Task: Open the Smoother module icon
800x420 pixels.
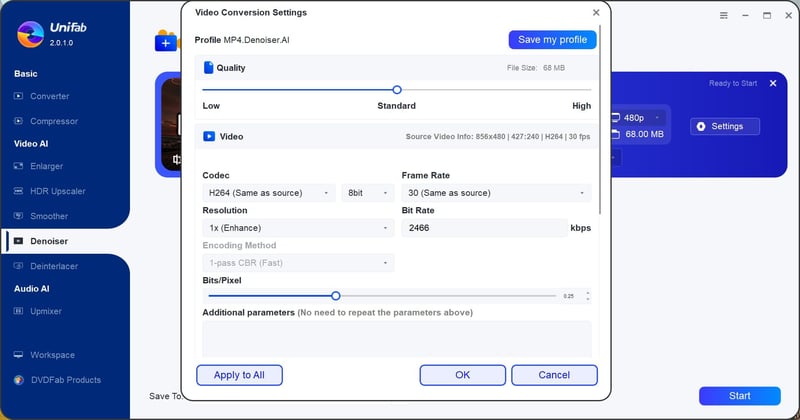Action: (x=19, y=216)
